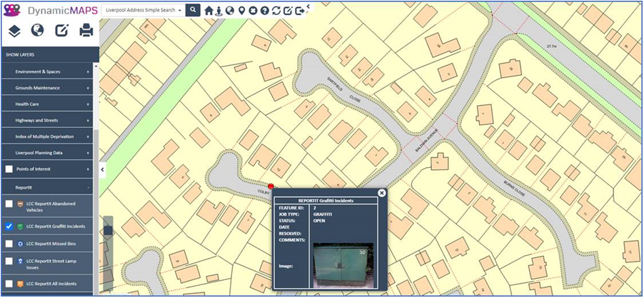Activate the street view person icon
Image resolution: width=644 pixels, height=298 pixels.
(219, 11)
